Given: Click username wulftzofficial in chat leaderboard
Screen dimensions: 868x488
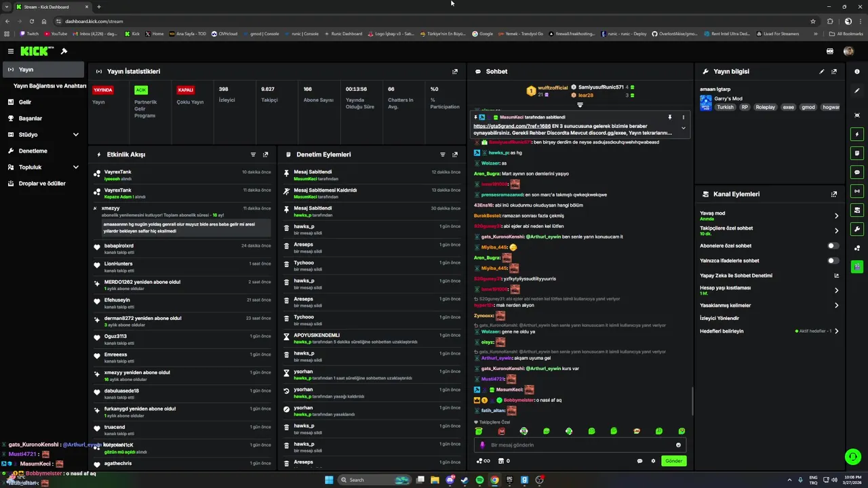Looking at the screenshot, I should click(x=553, y=88).
